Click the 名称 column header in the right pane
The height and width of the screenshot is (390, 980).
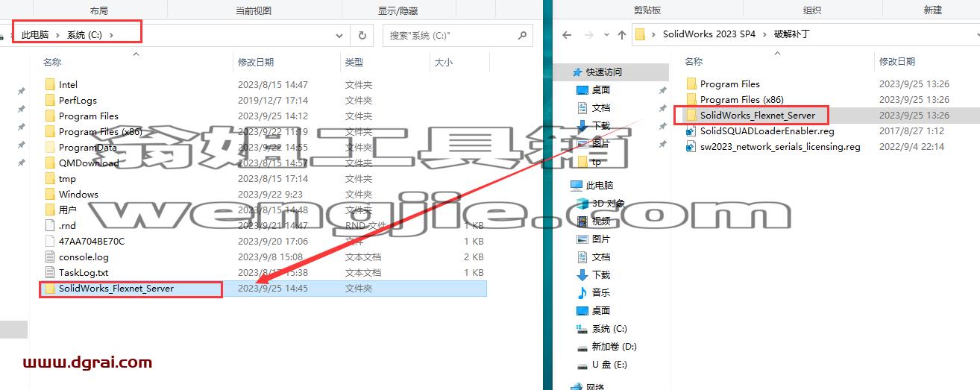[x=694, y=61]
